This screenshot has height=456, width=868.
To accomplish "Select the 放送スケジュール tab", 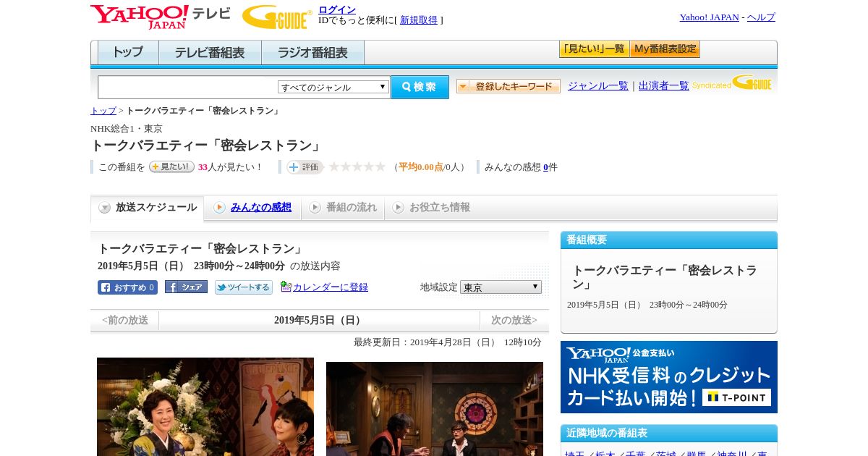I will (x=148, y=208).
